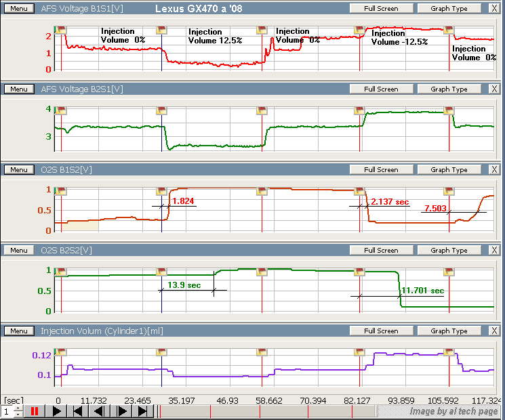Step one frame backward in playback controls
The width and height of the screenshot is (505, 420).
100,411
